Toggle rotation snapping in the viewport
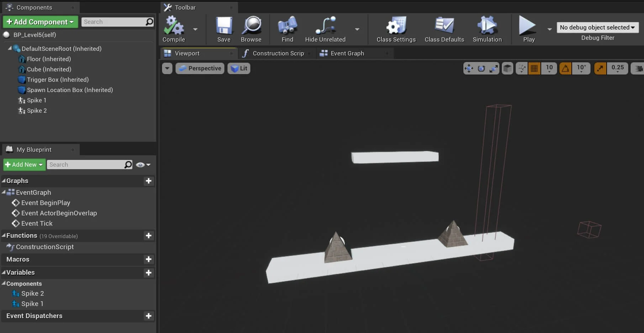This screenshot has height=333, width=644. pos(565,68)
